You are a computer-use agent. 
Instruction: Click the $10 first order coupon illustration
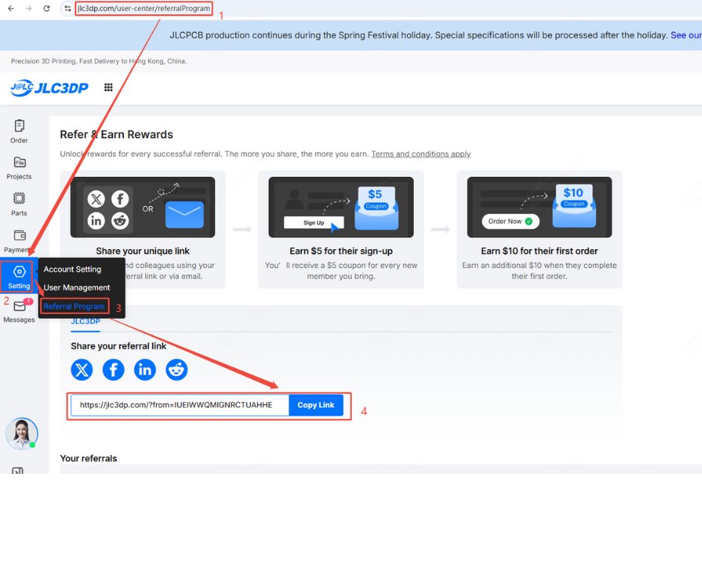(x=539, y=207)
